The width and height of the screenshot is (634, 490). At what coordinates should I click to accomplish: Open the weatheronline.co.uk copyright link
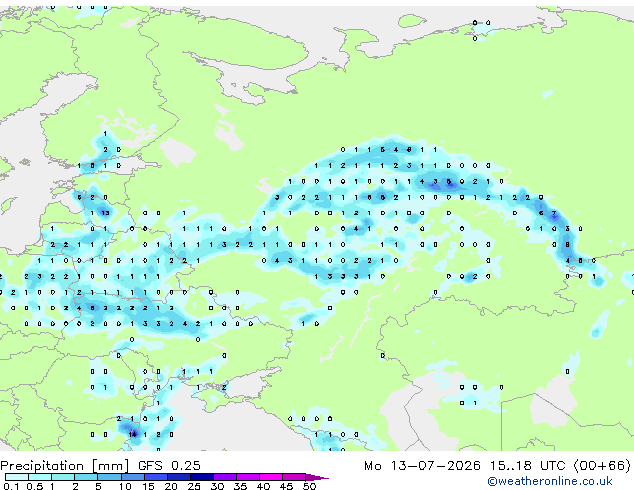click(550, 481)
